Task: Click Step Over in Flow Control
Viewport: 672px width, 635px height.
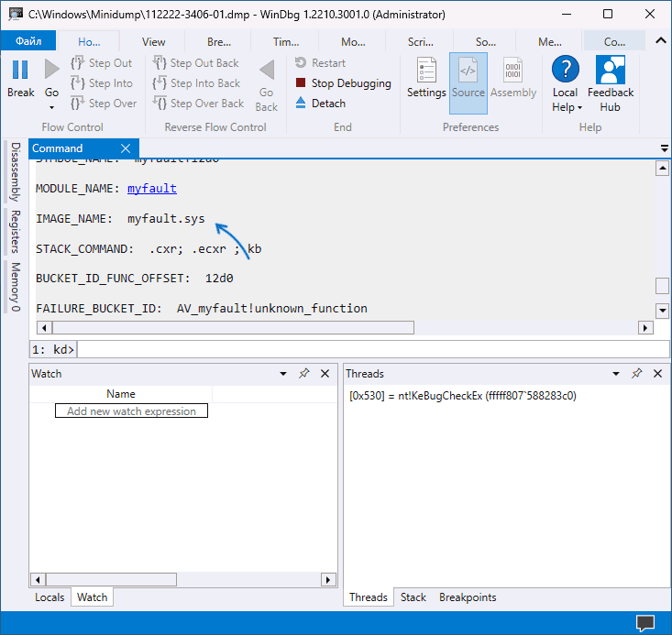Action: pos(104,104)
